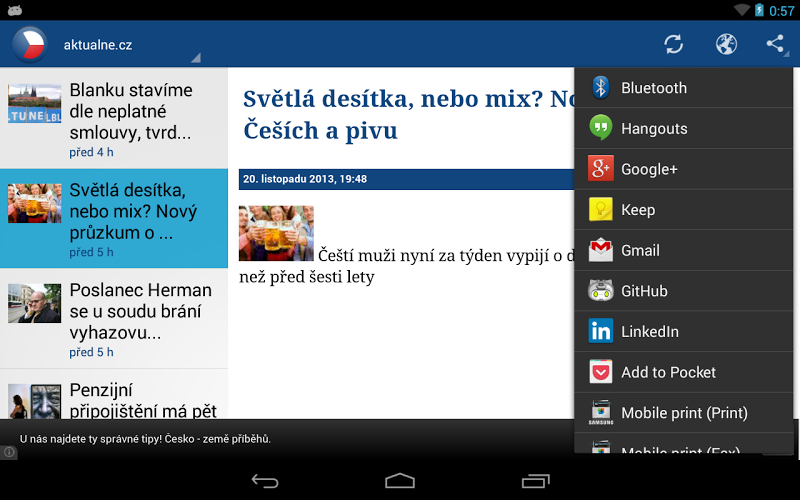Tap the ad info 'i' icon
Image resolution: width=800 pixels, height=500 pixels.
pyautogui.click(x=9, y=452)
